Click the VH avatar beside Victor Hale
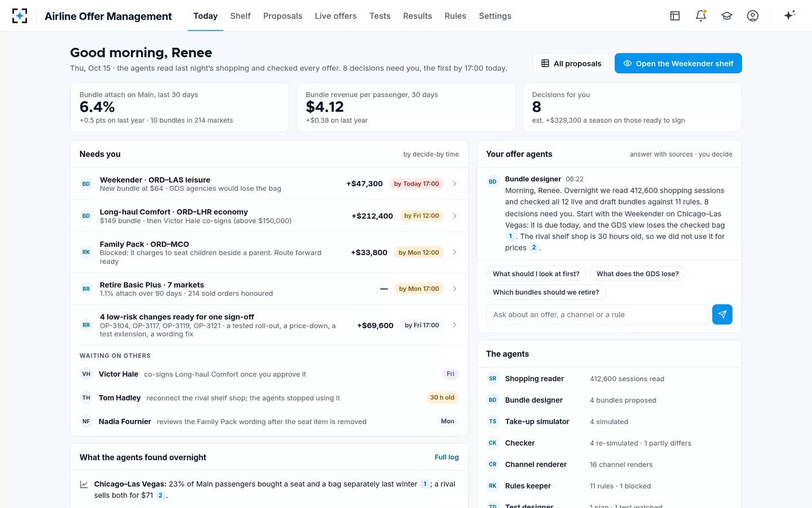 86,374
